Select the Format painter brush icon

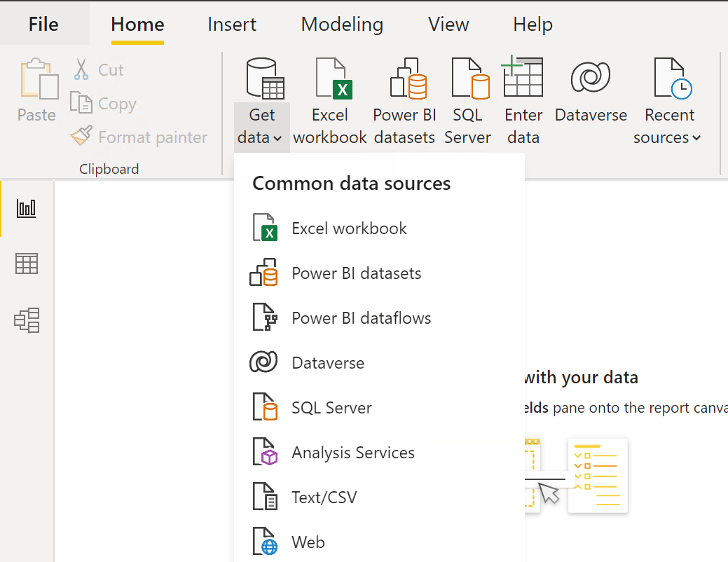click(x=81, y=136)
